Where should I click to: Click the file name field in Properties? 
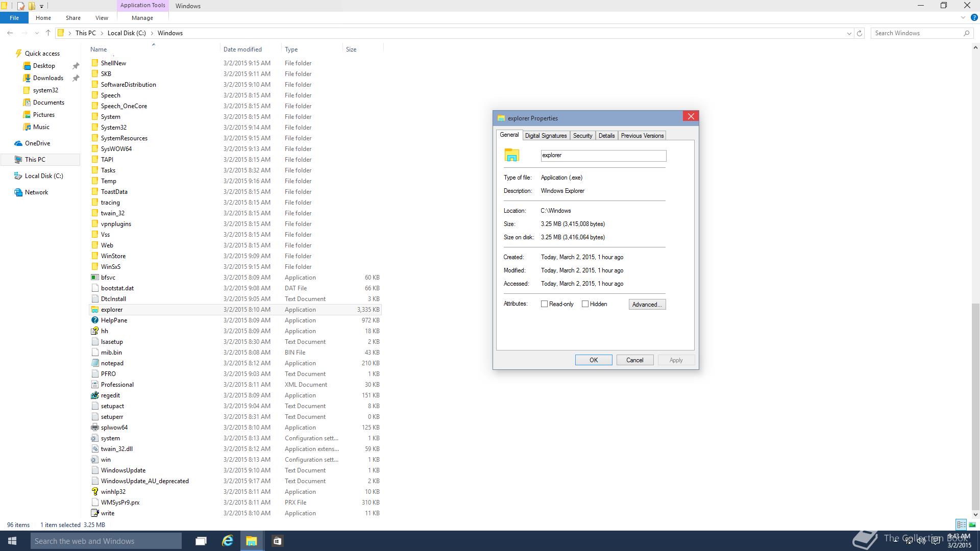pyautogui.click(x=603, y=156)
